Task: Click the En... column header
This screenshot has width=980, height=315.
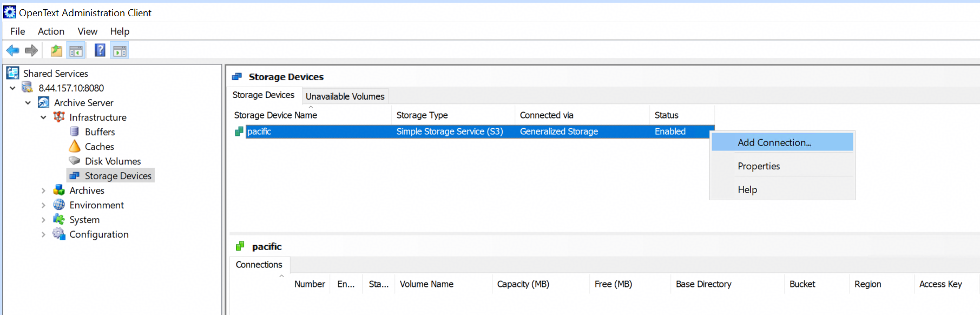Action: click(x=346, y=284)
